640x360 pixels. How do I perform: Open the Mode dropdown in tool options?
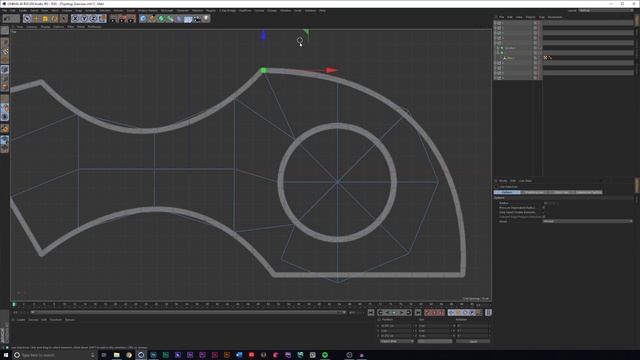pos(587,221)
